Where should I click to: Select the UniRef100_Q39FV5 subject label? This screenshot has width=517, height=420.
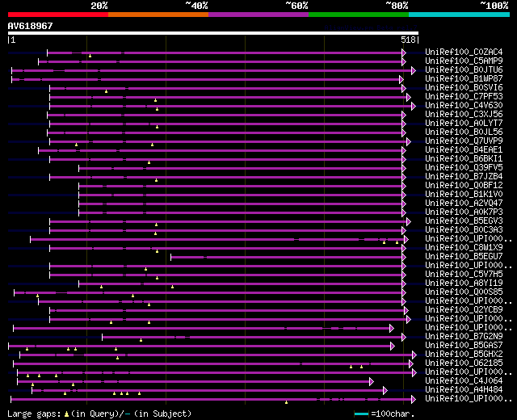point(464,168)
